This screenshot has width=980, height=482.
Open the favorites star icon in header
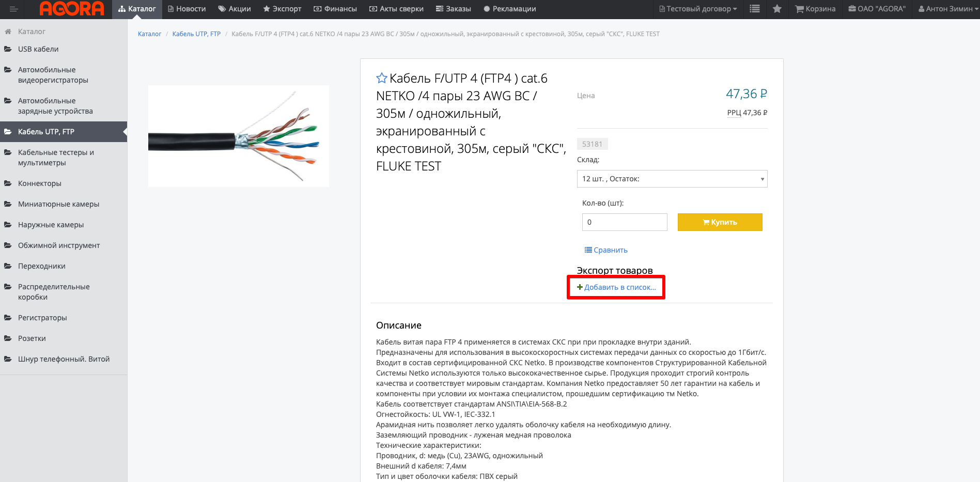(x=777, y=9)
